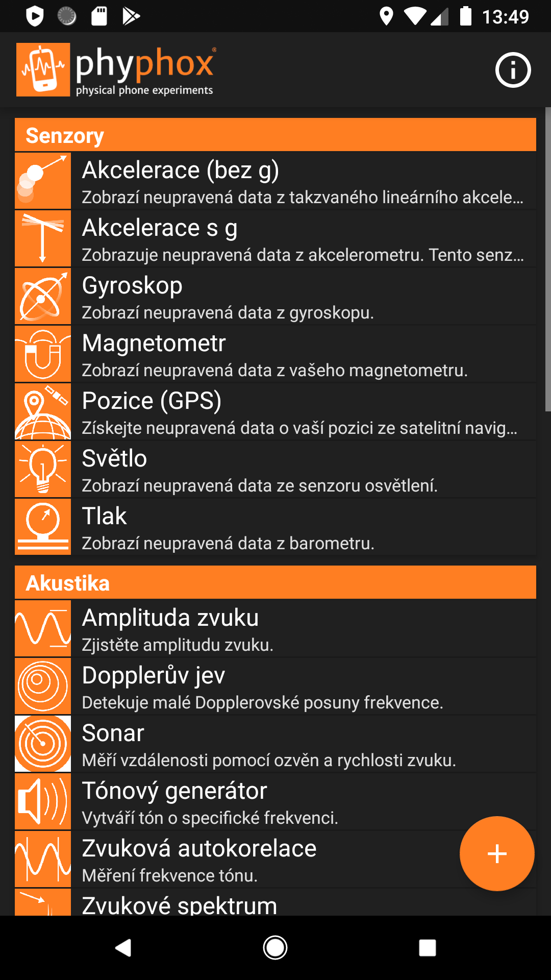Viewport: 551px width, 980px height.
Task: Tap the Gyroskop orbit icon
Action: pos(43,297)
